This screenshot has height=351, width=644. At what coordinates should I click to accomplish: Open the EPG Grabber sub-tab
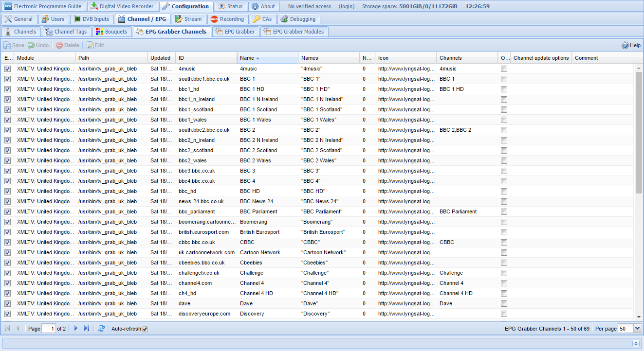[235, 32]
